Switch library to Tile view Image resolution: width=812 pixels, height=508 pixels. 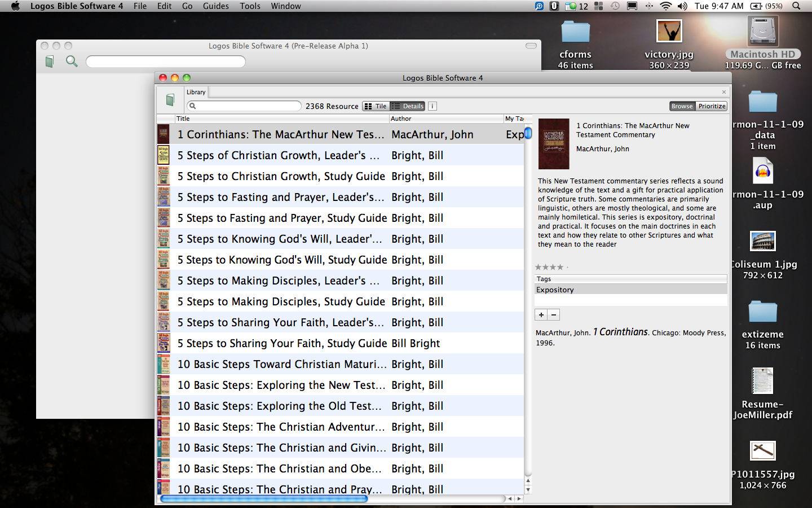(376, 106)
